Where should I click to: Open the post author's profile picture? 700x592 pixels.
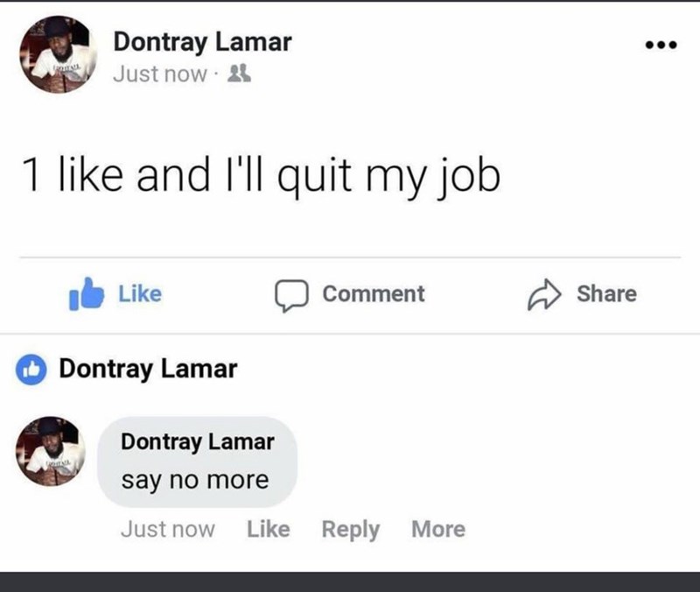coord(58,53)
